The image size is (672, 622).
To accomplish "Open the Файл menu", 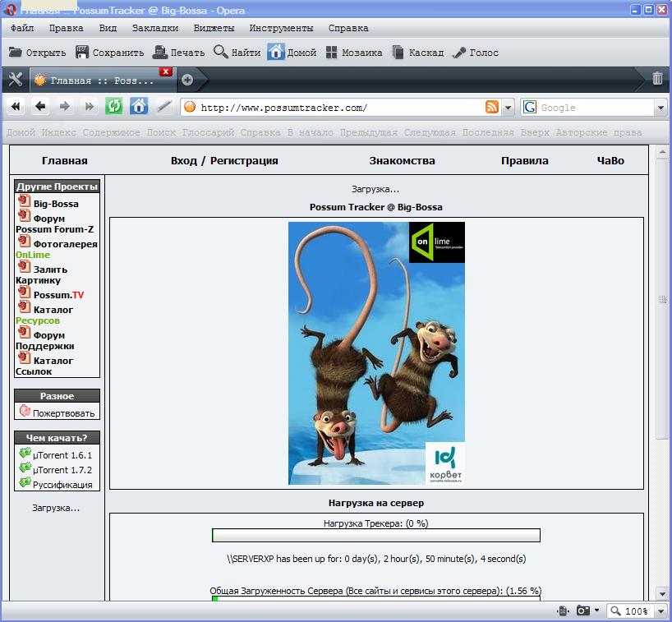I will (x=22, y=28).
